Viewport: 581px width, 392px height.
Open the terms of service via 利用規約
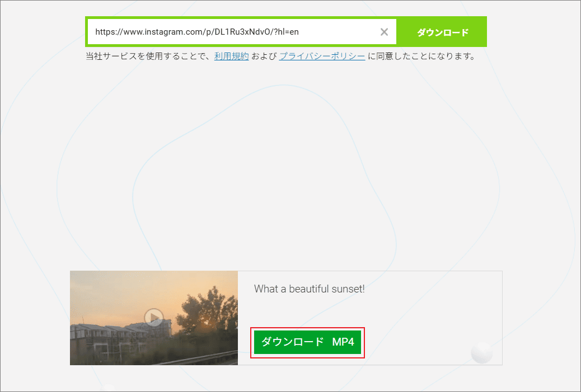tap(231, 56)
